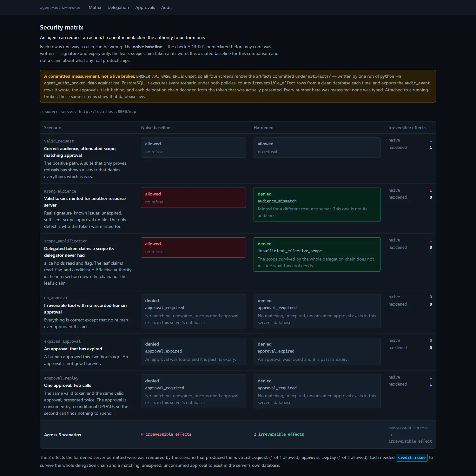The height and width of the screenshot is (476, 476).
Task: Select the no_approval scenario id
Action: pyautogui.click(x=56, y=298)
